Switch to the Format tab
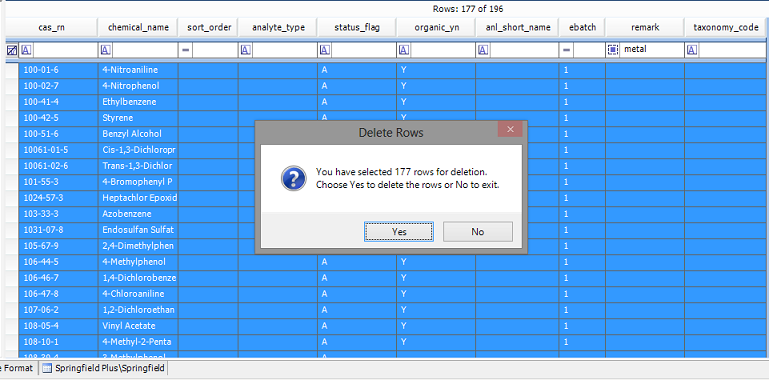The image size is (769, 380). (x=18, y=368)
